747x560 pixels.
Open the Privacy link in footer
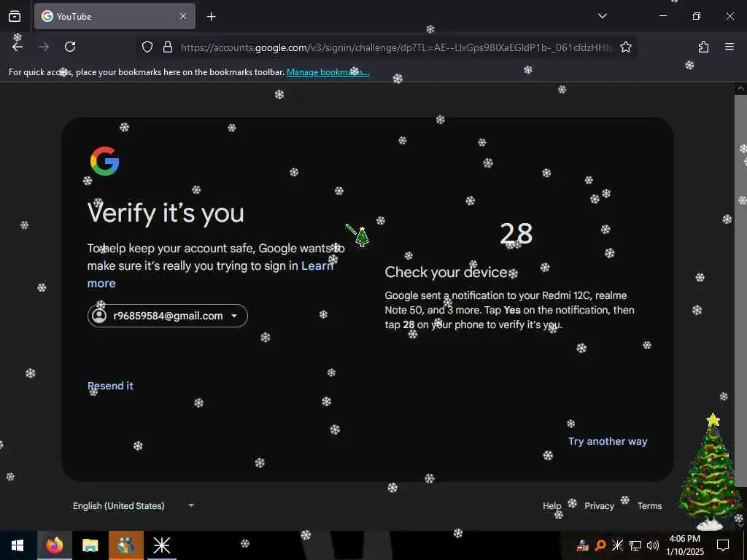pyautogui.click(x=599, y=506)
